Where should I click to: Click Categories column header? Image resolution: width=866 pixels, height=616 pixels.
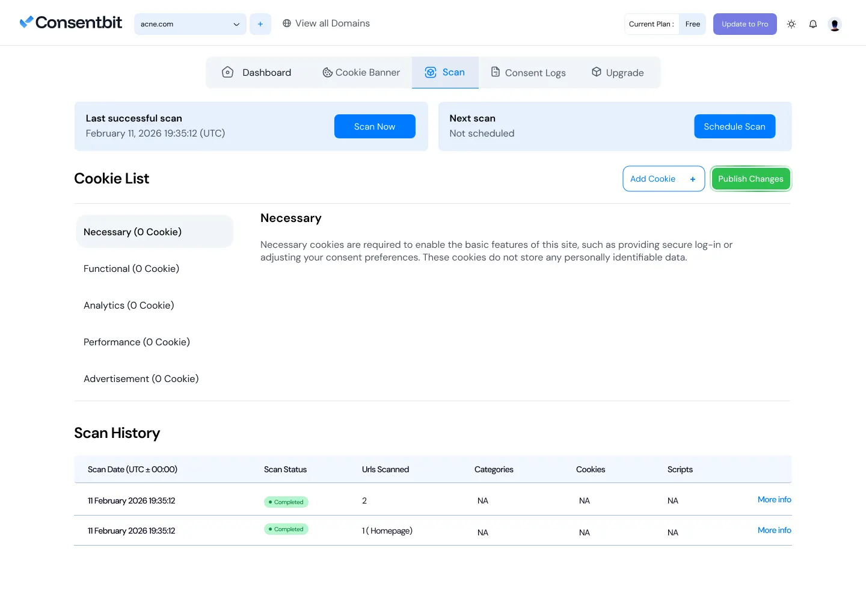[494, 469]
